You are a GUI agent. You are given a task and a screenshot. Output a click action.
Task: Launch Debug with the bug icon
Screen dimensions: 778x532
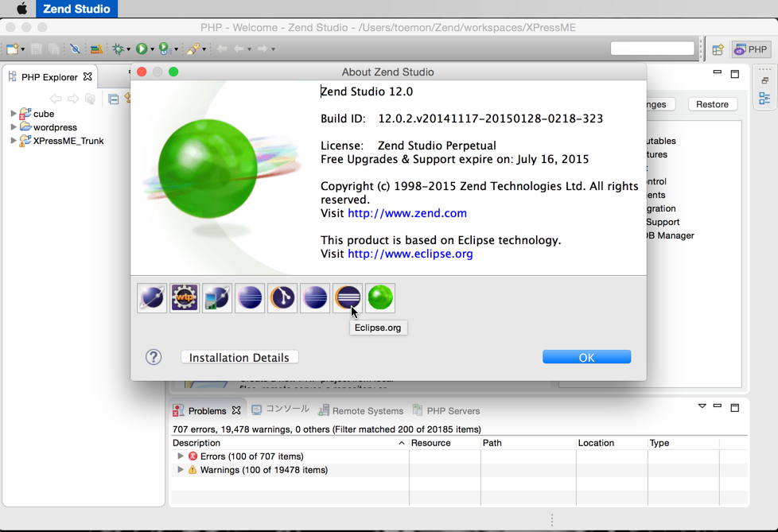click(118, 49)
